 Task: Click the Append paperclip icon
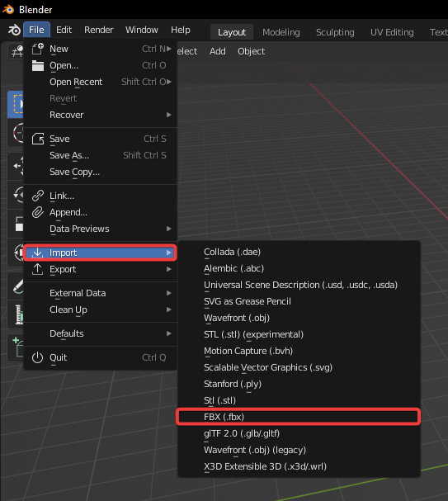tap(38, 212)
